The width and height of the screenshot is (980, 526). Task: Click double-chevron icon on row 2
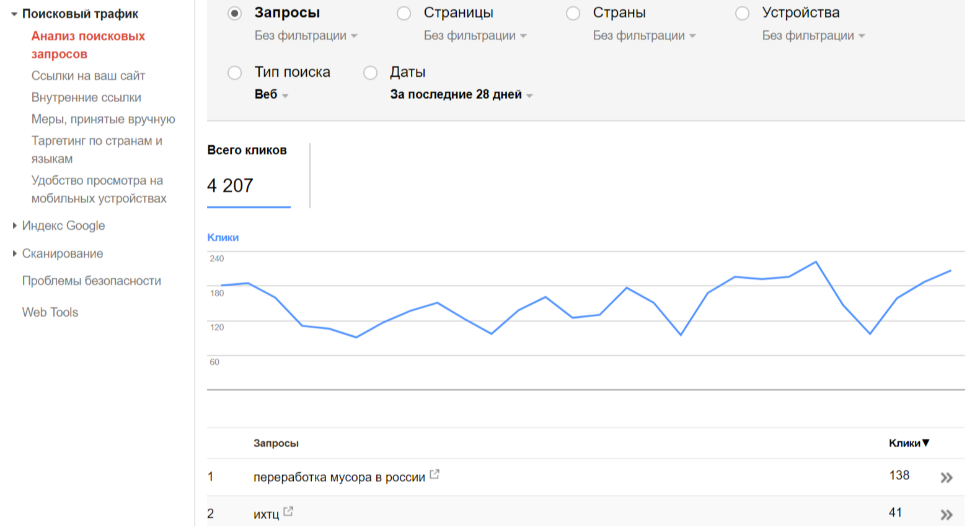tap(946, 514)
